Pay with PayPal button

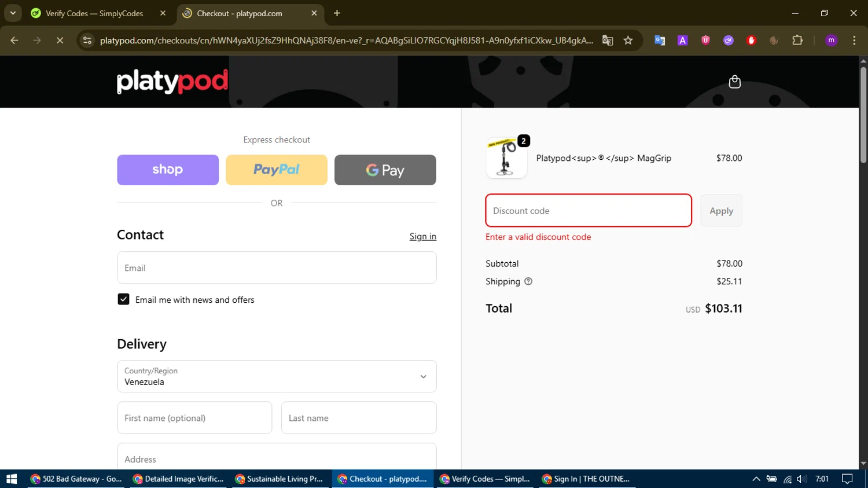pyautogui.click(x=277, y=170)
